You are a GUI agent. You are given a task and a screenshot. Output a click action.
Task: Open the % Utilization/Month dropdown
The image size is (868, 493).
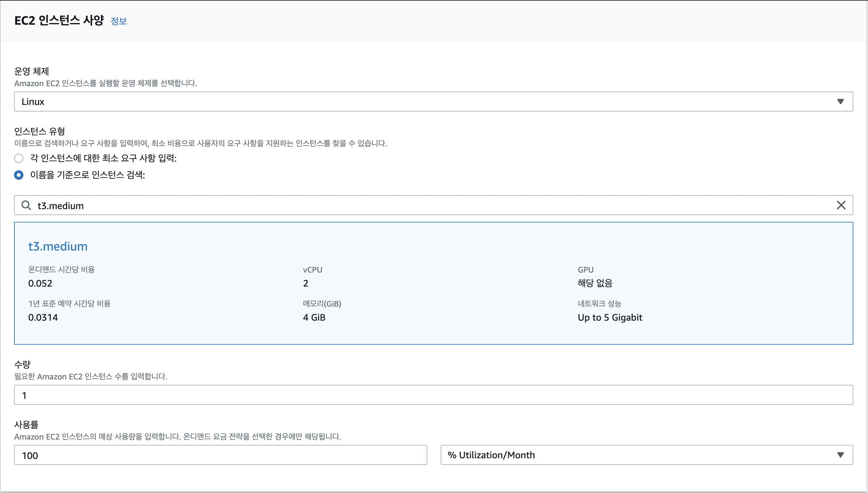[x=647, y=455]
